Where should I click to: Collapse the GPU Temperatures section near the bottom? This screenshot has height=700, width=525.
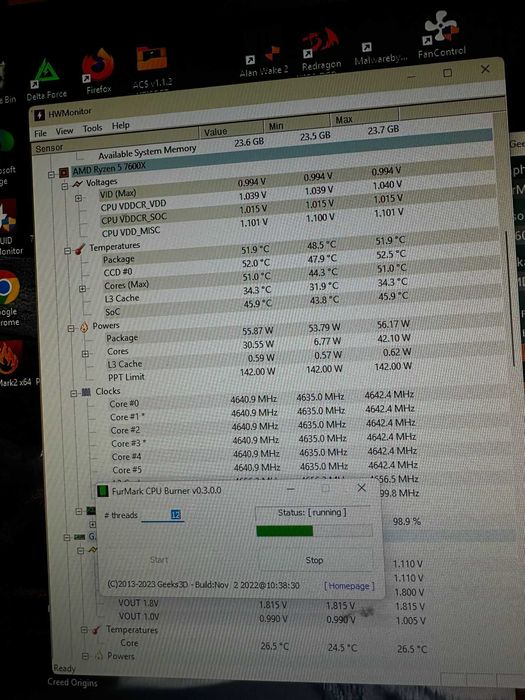pos(83,630)
